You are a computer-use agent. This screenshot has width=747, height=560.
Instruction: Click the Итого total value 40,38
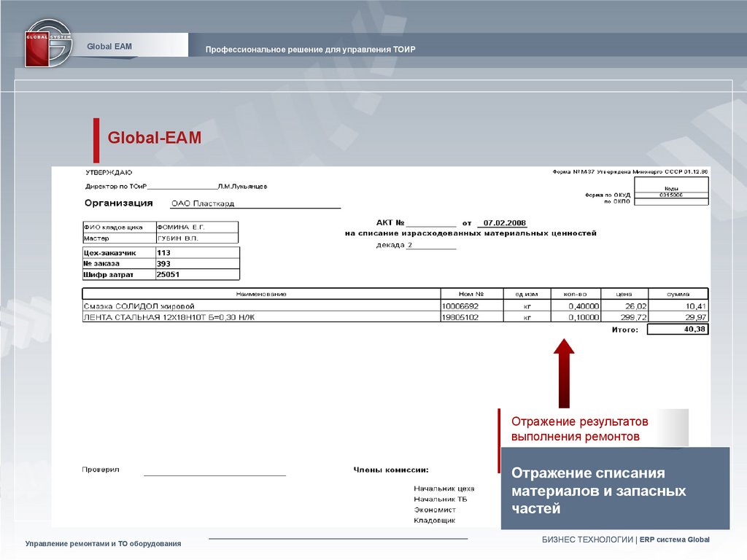coord(677,330)
